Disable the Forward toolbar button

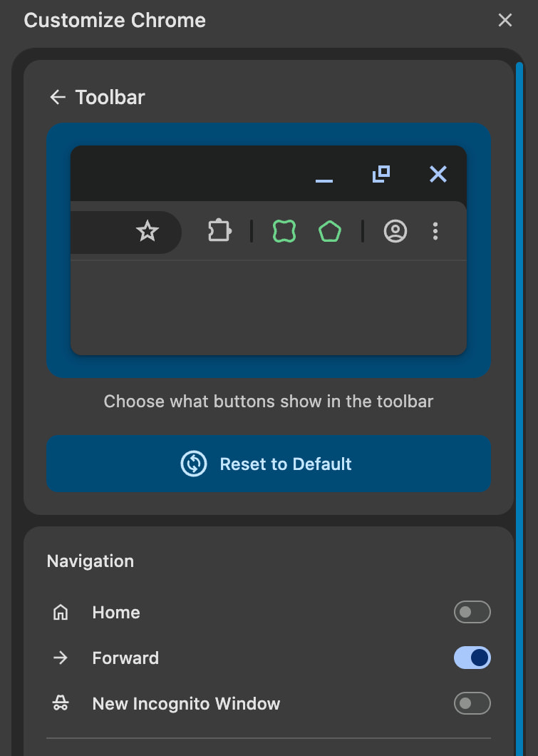pyautogui.click(x=472, y=658)
